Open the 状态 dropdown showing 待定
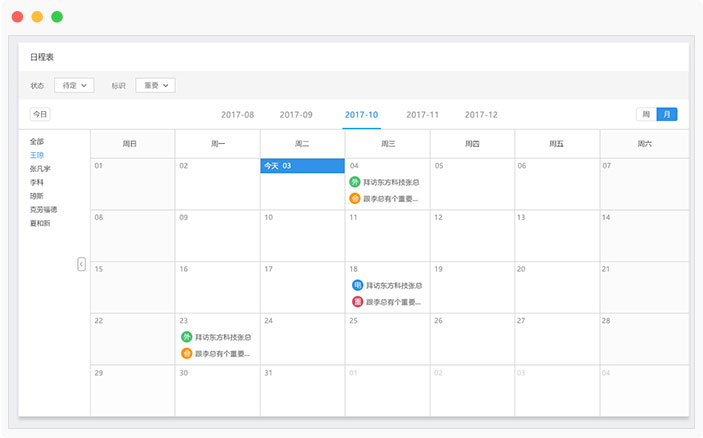The height and width of the screenshot is (438, 703). tap(74, 86)
